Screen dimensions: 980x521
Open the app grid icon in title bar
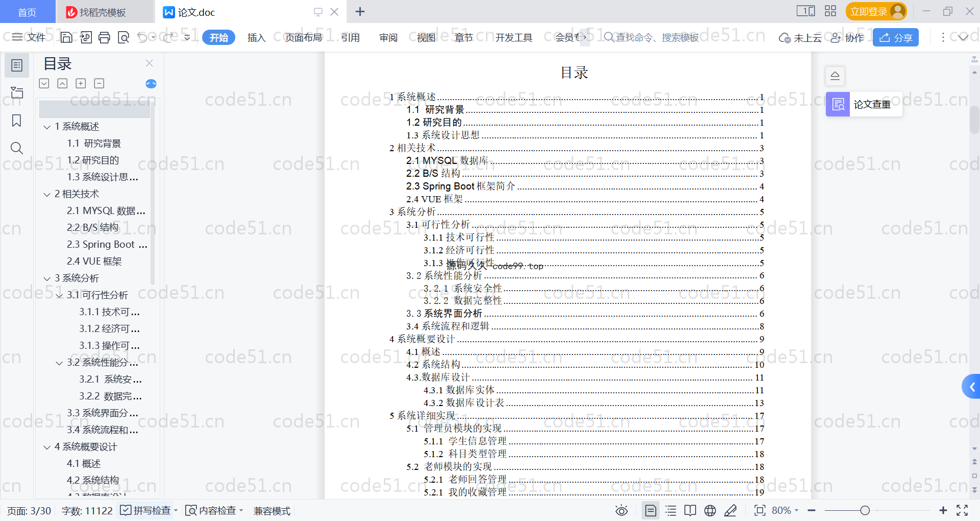(x=830, y=11)
